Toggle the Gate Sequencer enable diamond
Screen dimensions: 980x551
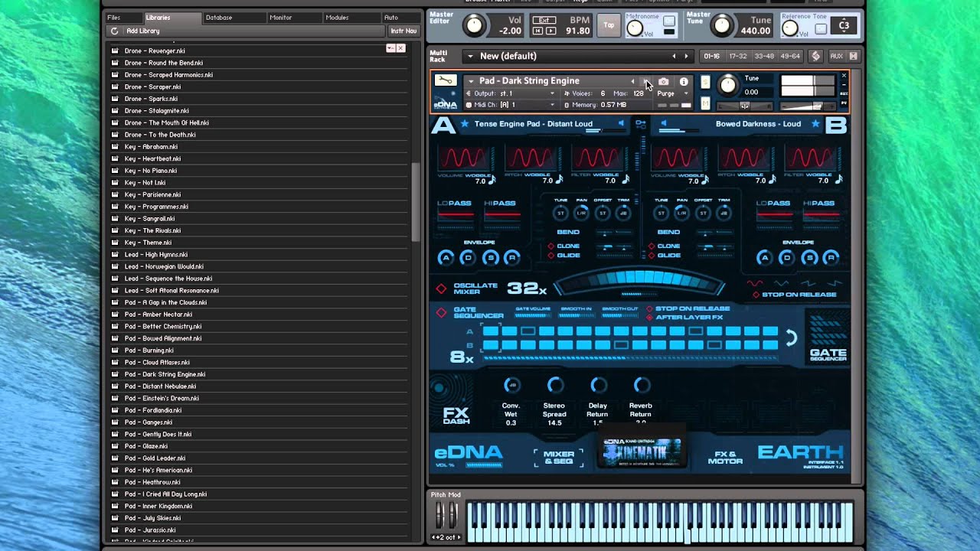pyautogui.click(x=441, y=312)
